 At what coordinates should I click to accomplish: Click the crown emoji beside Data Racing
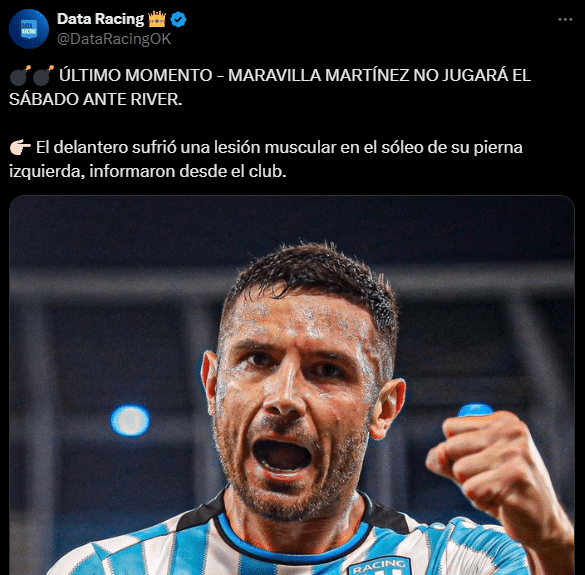coord(157,19)
